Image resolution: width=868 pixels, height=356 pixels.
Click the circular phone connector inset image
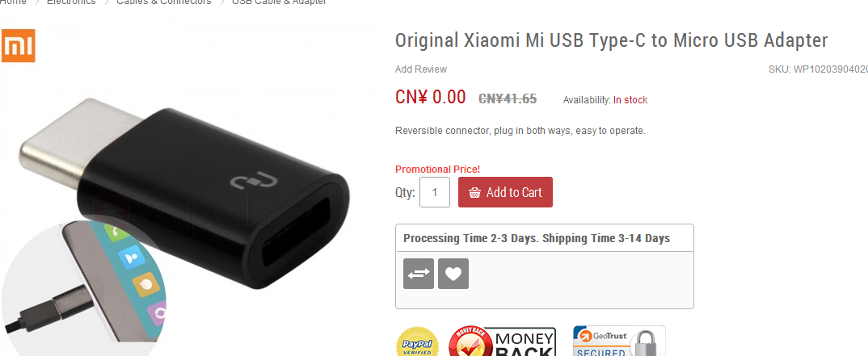(x=83, y=287)
